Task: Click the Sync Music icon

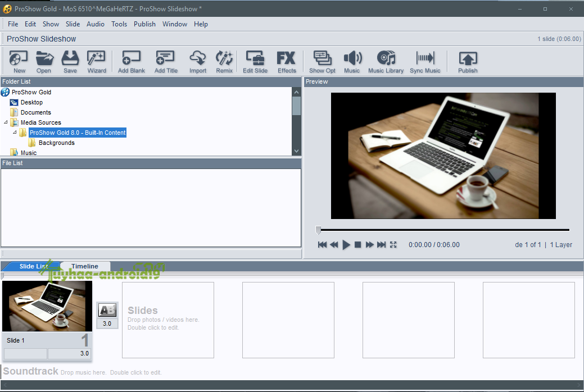Action: coord(425,62)
